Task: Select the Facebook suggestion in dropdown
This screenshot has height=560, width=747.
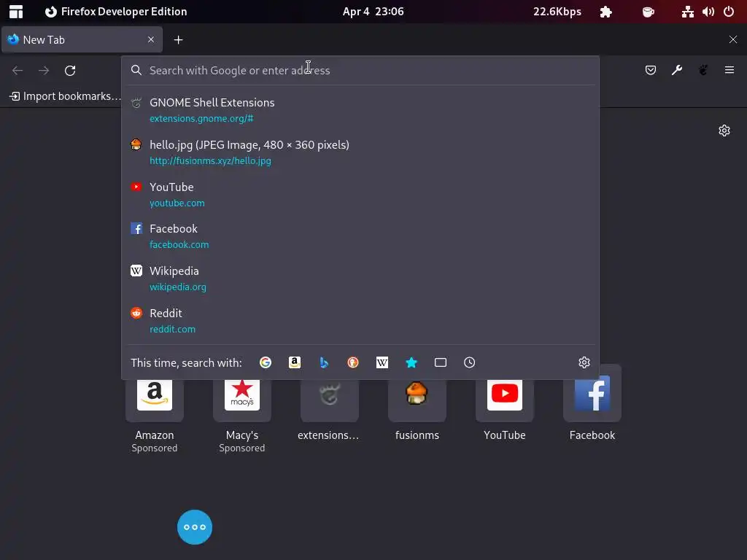Action: coord(360,236)
